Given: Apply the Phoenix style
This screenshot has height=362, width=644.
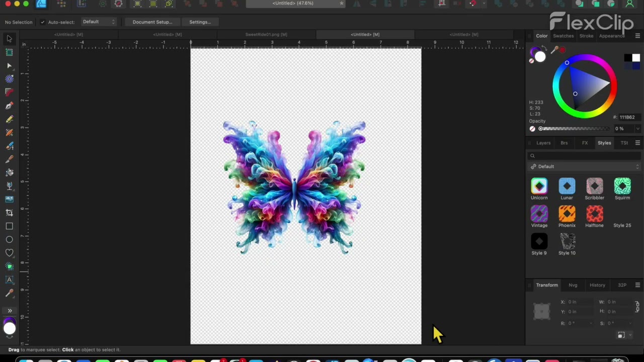Looking at the screenshot, I should 567,214.
